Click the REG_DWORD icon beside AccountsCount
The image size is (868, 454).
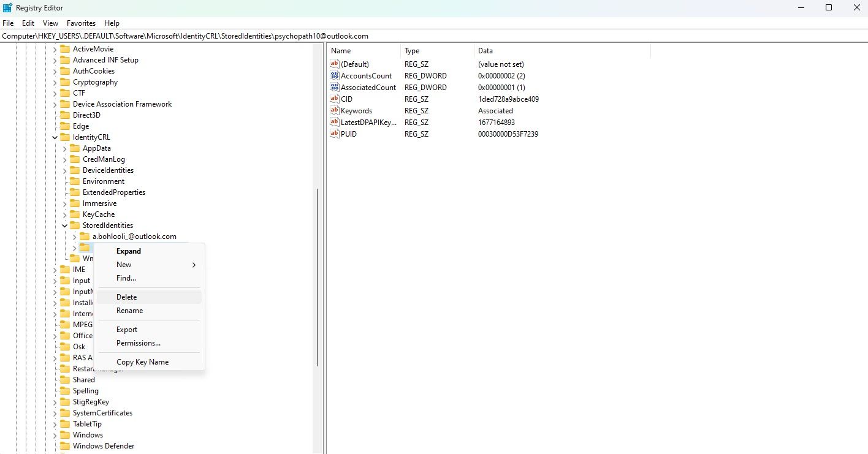click(x=333, y=75)
